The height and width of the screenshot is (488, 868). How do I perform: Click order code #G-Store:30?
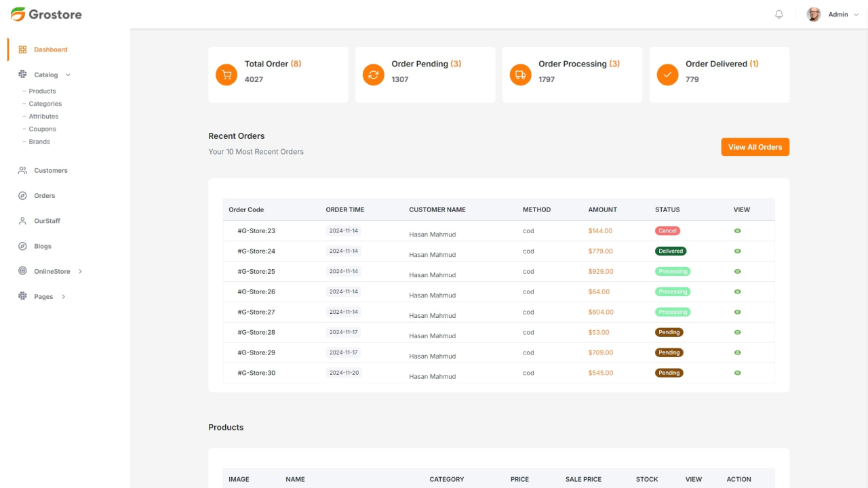(256, 373)
